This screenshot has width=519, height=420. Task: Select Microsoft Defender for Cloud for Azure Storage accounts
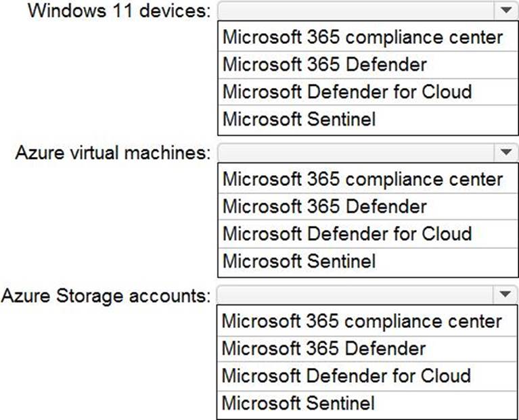pyautogui.click(x=346, y=376)
